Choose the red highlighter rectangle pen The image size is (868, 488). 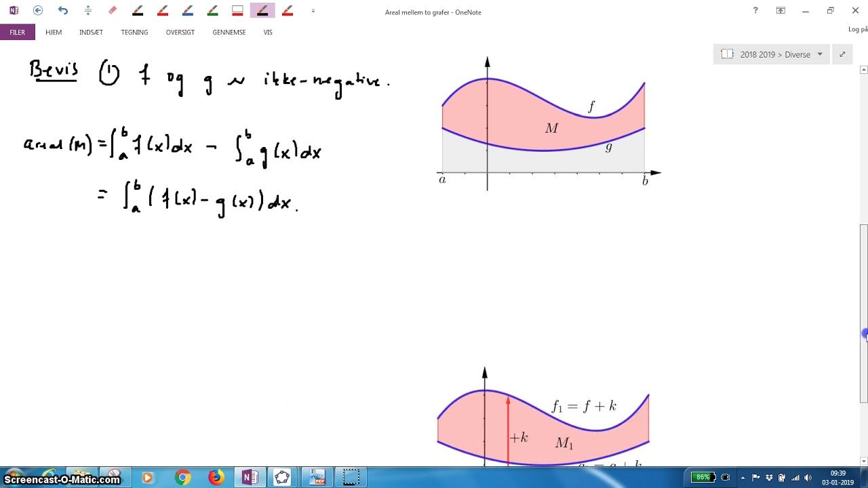click(237, 11)
